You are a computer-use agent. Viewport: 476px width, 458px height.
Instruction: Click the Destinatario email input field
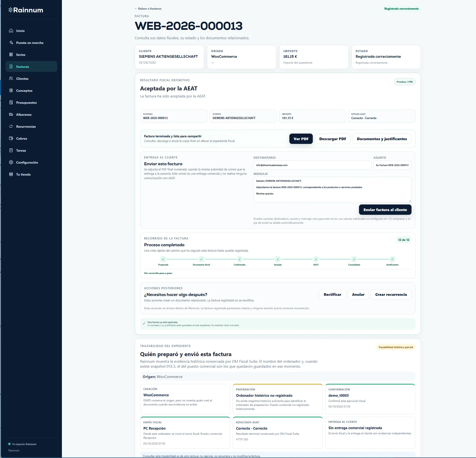tap(312, 165)
